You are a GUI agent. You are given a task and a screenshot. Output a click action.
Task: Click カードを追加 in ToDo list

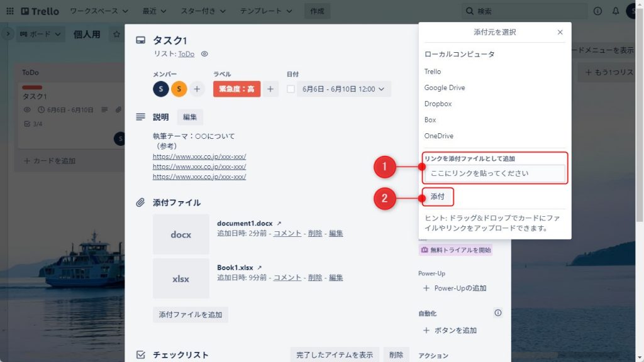click(x=50, y=161)
